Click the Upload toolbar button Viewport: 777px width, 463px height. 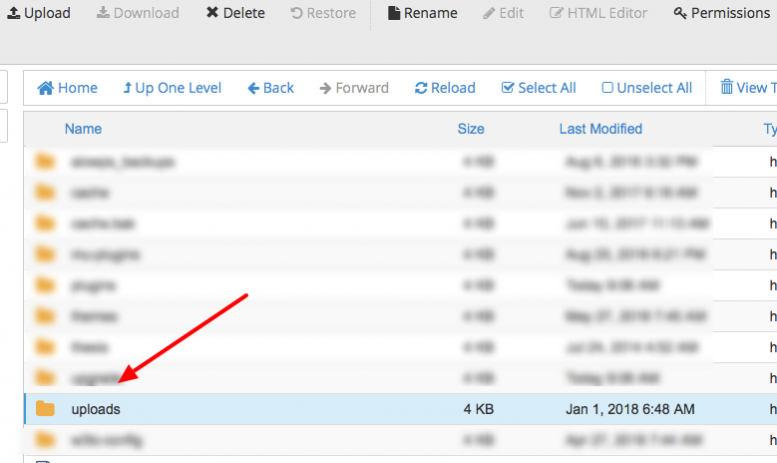(39, 13)
